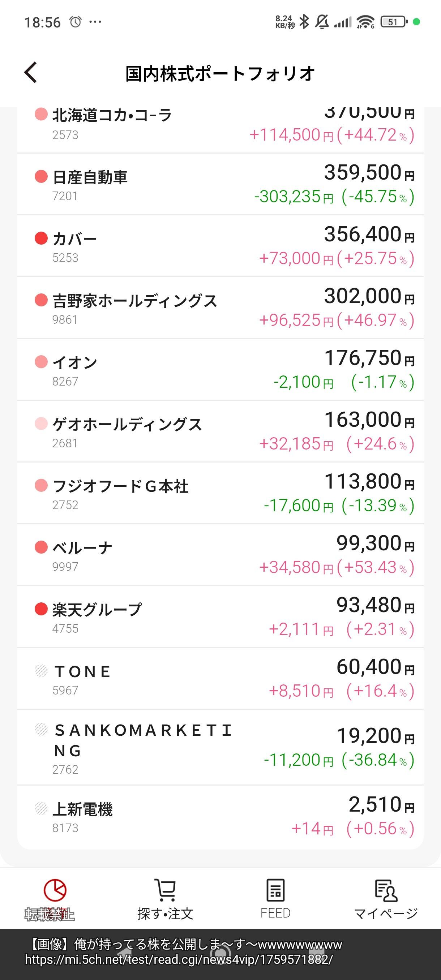Viewport: 441px width, 980px height.
Task: Open the FEED news icon
Action: pyautogui.click(x=275, y=890)
